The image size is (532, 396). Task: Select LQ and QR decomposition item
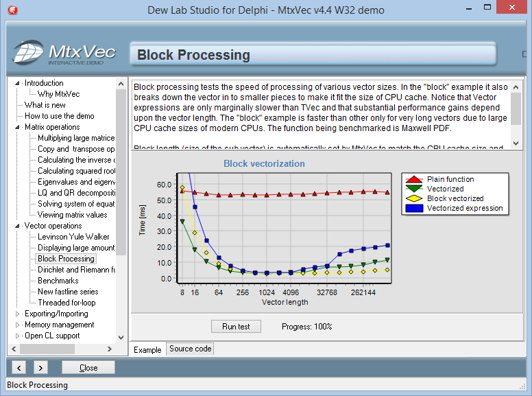(76, 193)
